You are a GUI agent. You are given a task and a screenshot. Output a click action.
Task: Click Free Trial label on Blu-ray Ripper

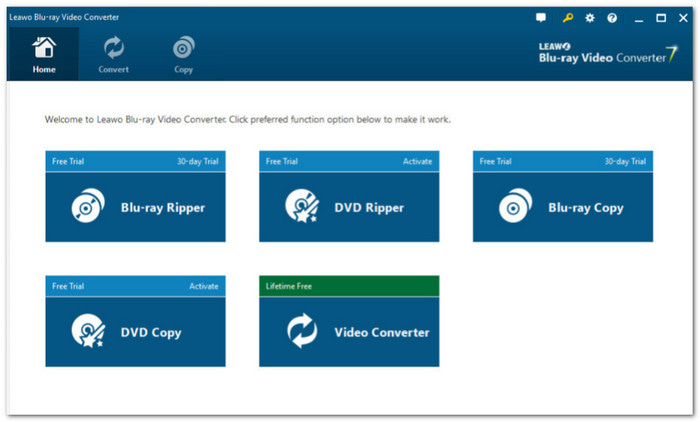coord(68,161)
